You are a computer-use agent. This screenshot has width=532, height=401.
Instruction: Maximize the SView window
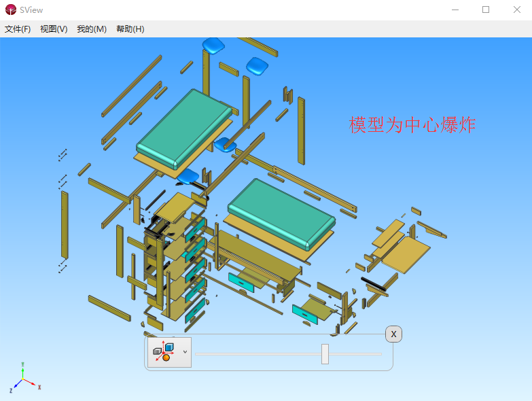click(486, 10)
